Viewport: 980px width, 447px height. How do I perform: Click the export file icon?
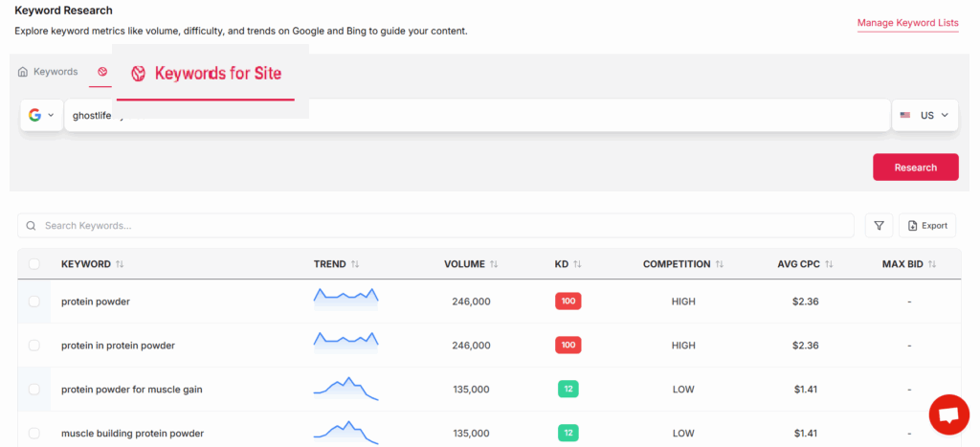click(x=912, y=226)
